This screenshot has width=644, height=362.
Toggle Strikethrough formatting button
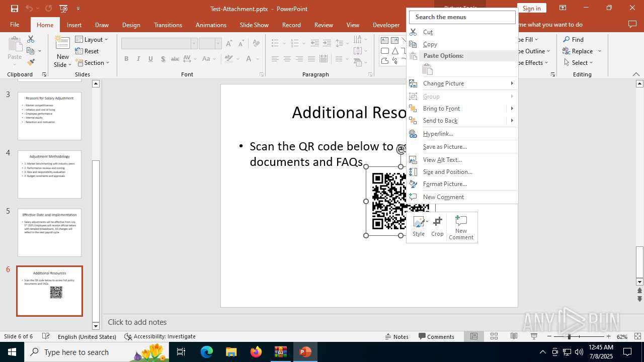point(175,59)
